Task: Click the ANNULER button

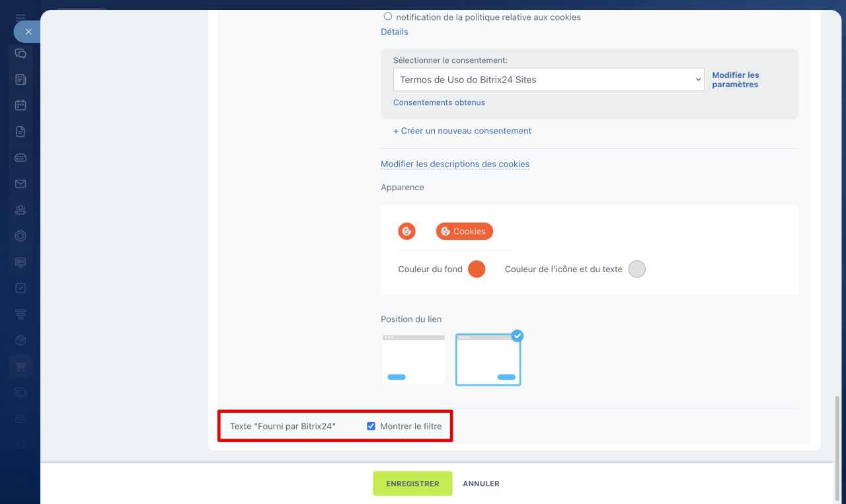Action: tap(481, 484)
